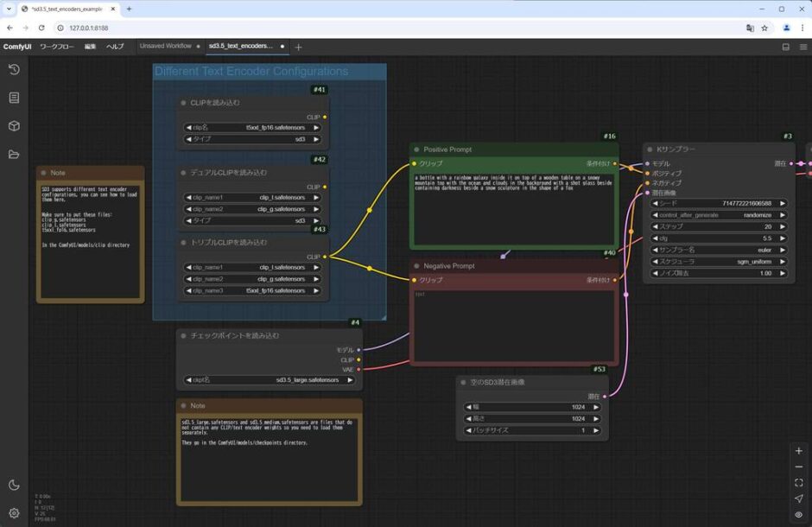The image size is (812, 527).
Task: Open ckpt名 sd3.5_large.safetensors combo
Action: click(270, 380)
